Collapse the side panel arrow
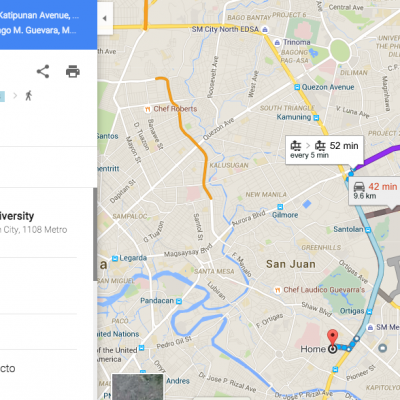400x400 pixels. click(x=105, y=18)
